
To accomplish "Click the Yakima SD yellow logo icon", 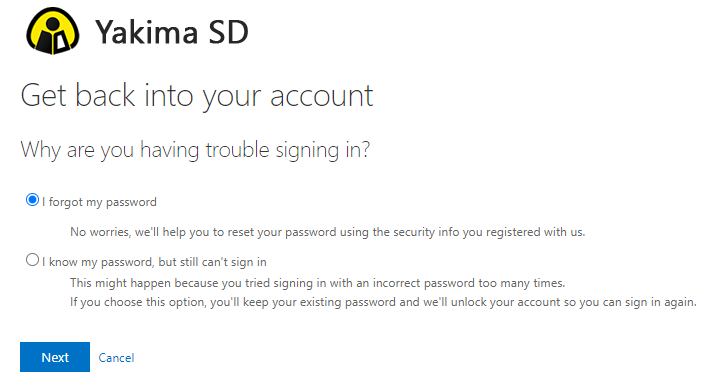I will [x=53, y=31].
